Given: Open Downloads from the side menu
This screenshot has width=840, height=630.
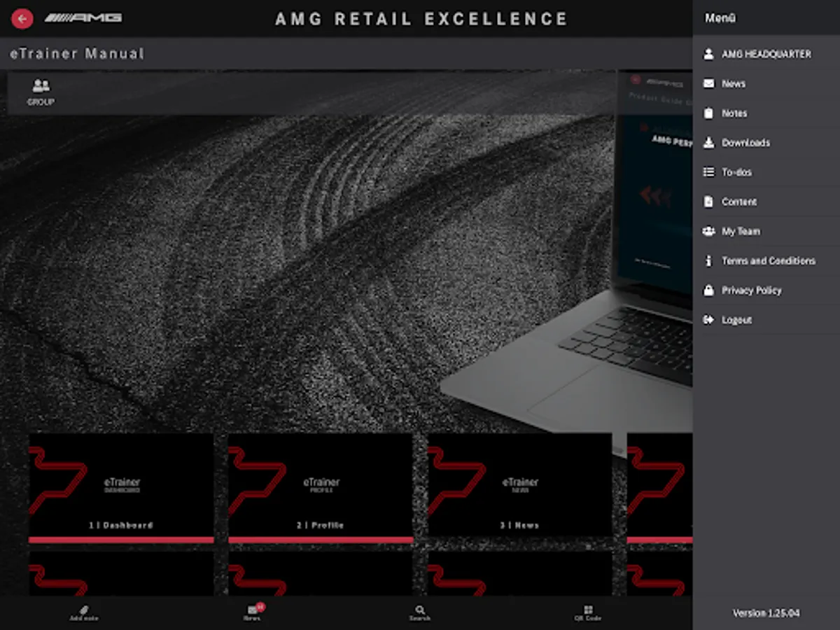Looking at the screenshot, I should pos(746,142).
